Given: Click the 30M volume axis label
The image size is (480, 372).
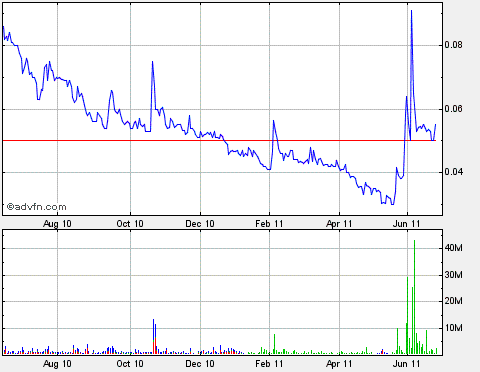Looking at the screenshot, I should click(x=454, y=275).
